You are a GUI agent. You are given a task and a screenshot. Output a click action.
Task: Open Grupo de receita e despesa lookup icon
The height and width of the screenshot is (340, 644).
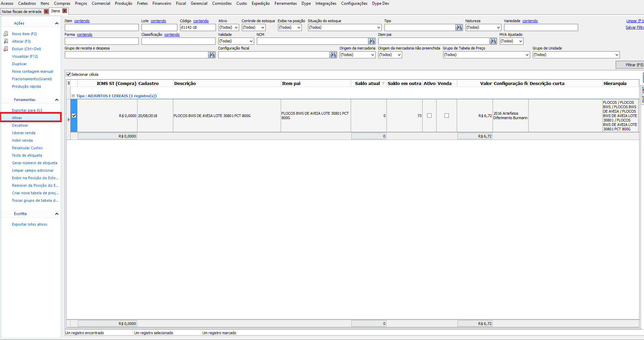click(211, 55)
